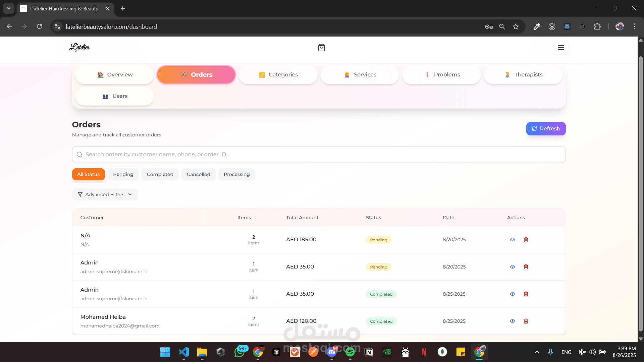This screenshot has height=362, width=644.
Task: Open the hamburger menu in header
Action: click(x=561, y=48)
